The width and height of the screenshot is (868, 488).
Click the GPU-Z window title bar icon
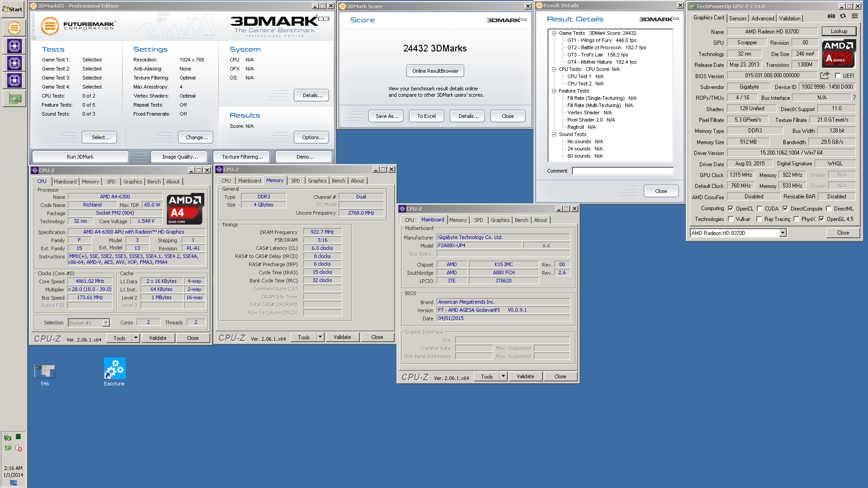click(692, 6)
